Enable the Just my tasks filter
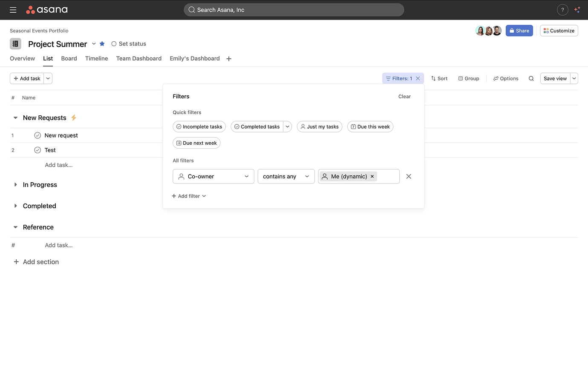Screen dimensions: 588x367 click(320, 126)
